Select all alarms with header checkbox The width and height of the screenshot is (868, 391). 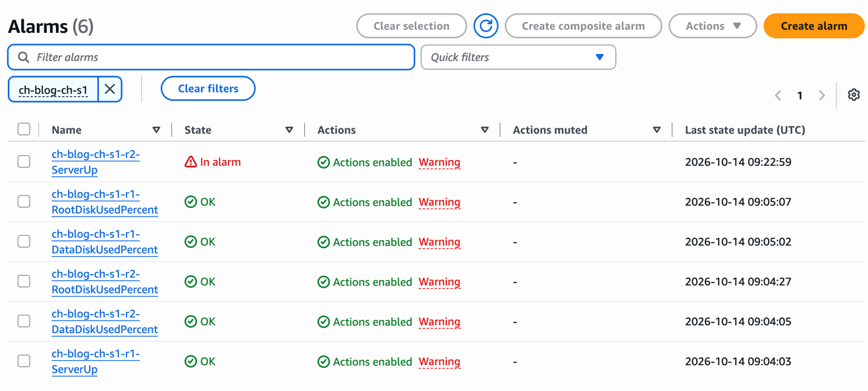(x=24, y=129)
